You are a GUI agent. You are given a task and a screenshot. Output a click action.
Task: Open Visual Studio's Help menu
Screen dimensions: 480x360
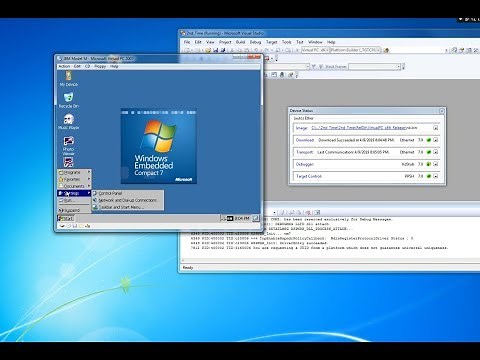pyautogui.click(x=331, y=42)
